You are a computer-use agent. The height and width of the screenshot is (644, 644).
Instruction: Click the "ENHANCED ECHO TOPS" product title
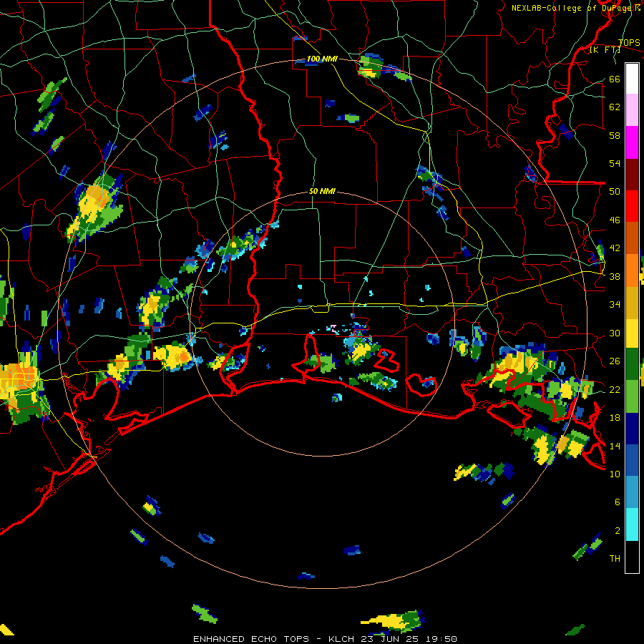click(x=251, y=639)
